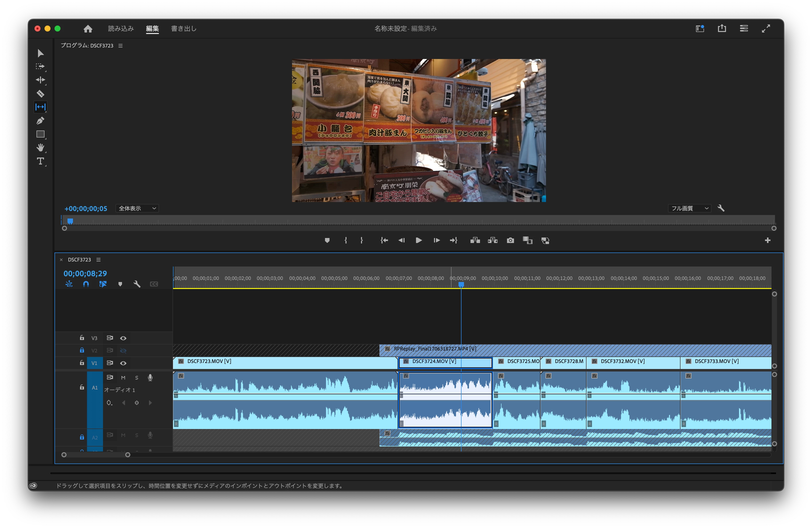Select the DSCF3732.MOV clip in timeline

pyautogui.click(x=633, y=363)
